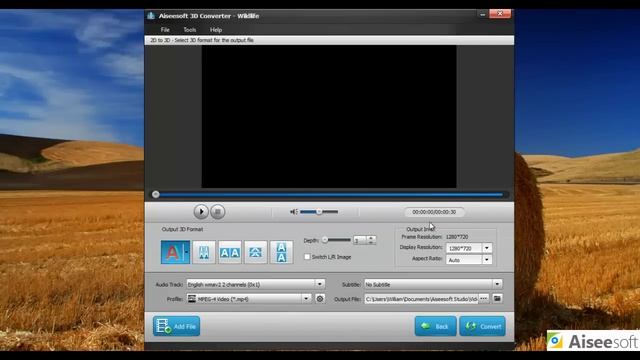
Task: Select the Anaglyph 3D format icon
Action: 173,252
